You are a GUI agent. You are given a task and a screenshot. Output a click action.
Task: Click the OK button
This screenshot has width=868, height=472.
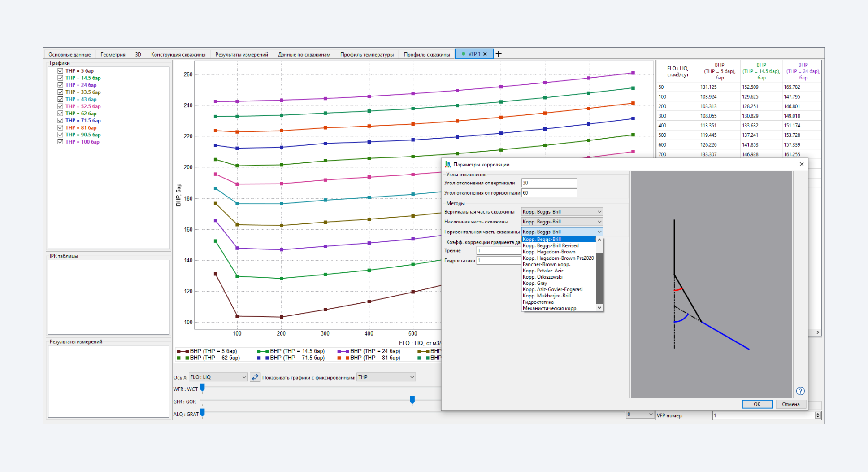pyautogui.click(x=757, y=404)
